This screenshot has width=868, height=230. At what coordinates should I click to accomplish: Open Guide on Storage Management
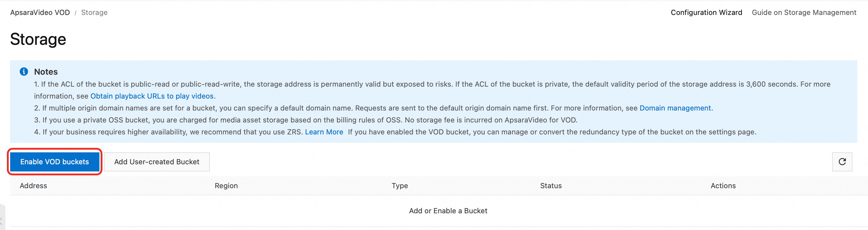[804, 13]
